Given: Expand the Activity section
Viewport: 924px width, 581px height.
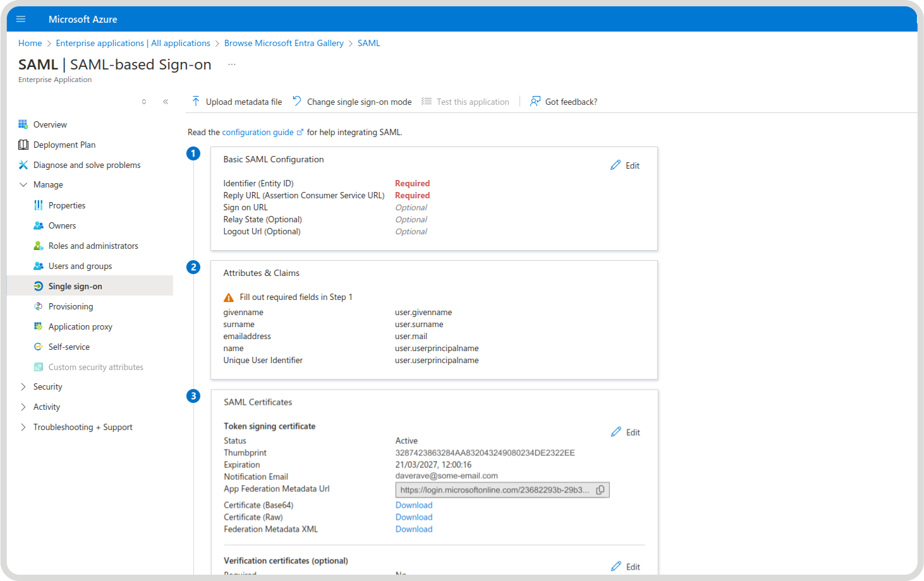Looking at the screenshot, I should [23, 407].
